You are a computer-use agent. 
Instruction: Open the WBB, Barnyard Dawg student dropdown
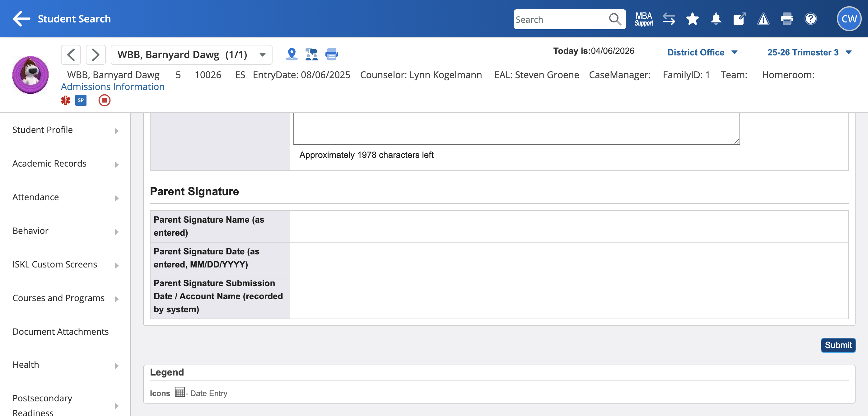point(191,54)
